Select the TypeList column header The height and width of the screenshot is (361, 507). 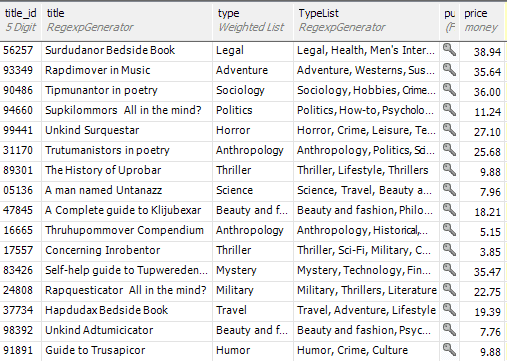(367, 21)
